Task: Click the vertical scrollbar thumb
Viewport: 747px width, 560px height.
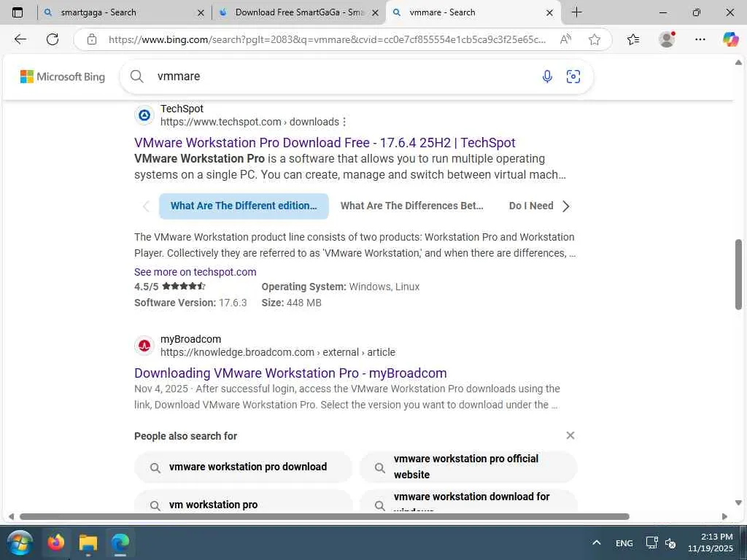Action: point(738,274)
